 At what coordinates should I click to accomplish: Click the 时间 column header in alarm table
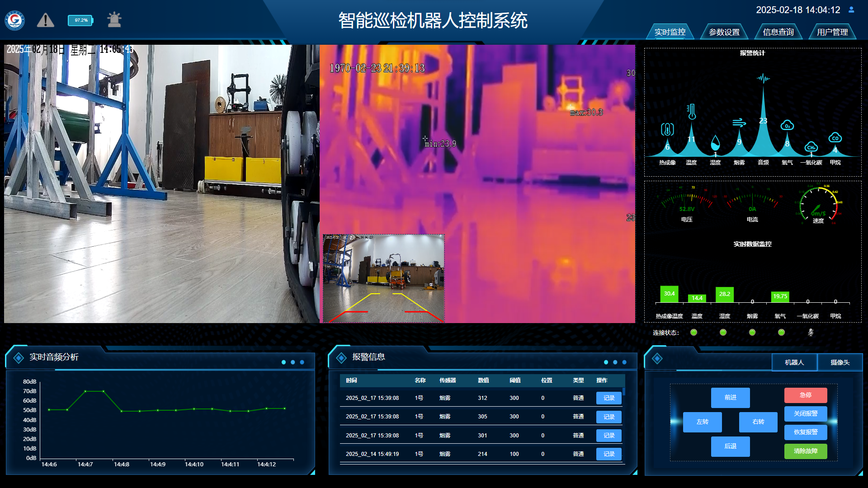(x=351, y=380)
